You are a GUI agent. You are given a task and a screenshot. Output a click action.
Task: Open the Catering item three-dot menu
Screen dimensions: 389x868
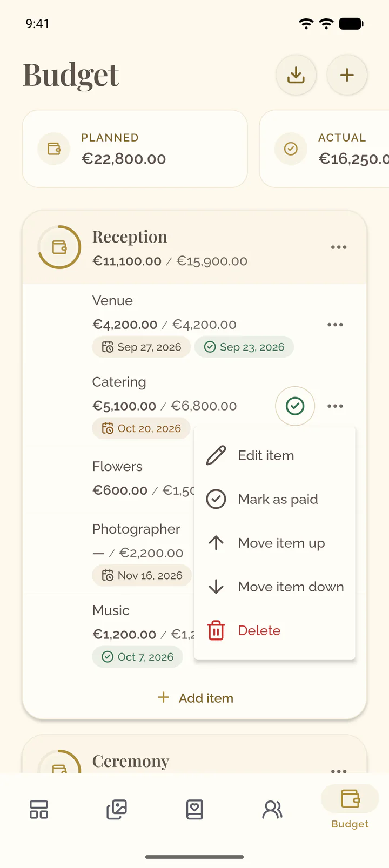(x=335, y=406)
